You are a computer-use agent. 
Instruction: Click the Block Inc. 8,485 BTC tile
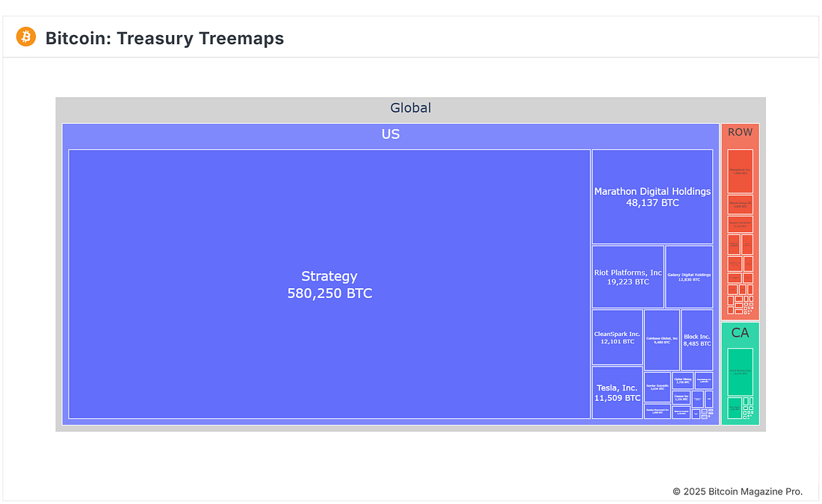[696, 340]
